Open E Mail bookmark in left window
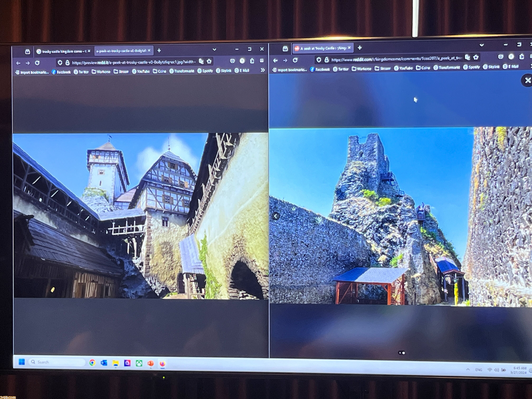The image size is (532, 399). point(242,70)
